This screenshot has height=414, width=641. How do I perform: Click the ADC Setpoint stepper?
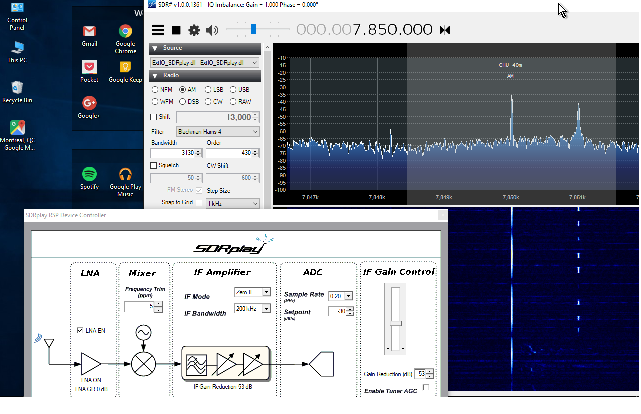coord(350,311)
